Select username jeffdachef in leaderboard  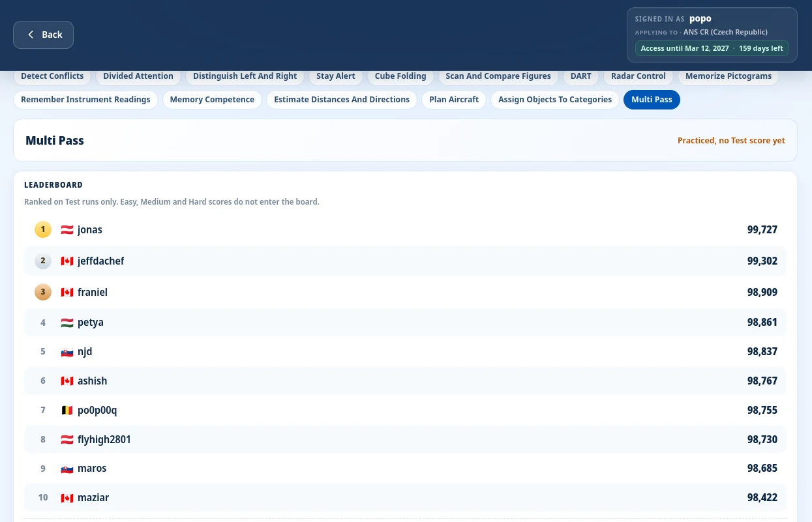(100, 261)
